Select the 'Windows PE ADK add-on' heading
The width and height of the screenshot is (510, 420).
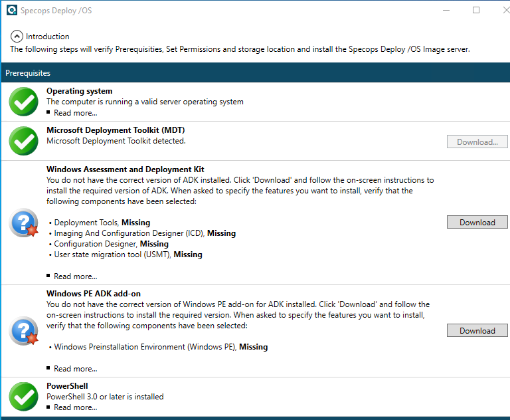(x=94, y=294)
